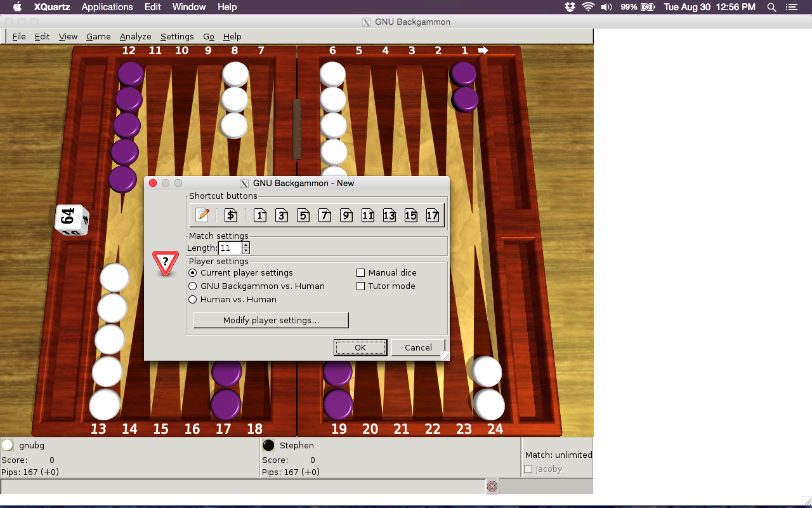The height and width of the screenshot is (508, 812).
Task: Click the money session dollar shortcut icon
Action: pos(231,215)
